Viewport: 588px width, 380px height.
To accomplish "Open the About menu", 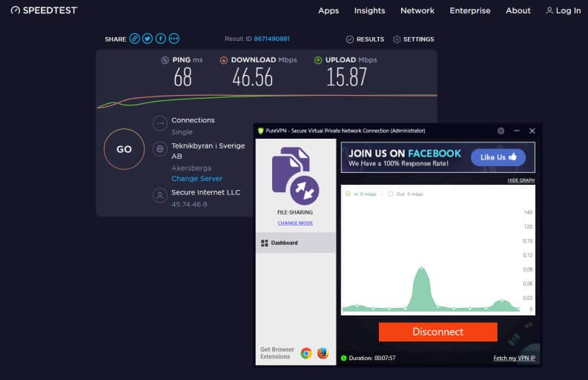I will (518, 11).
